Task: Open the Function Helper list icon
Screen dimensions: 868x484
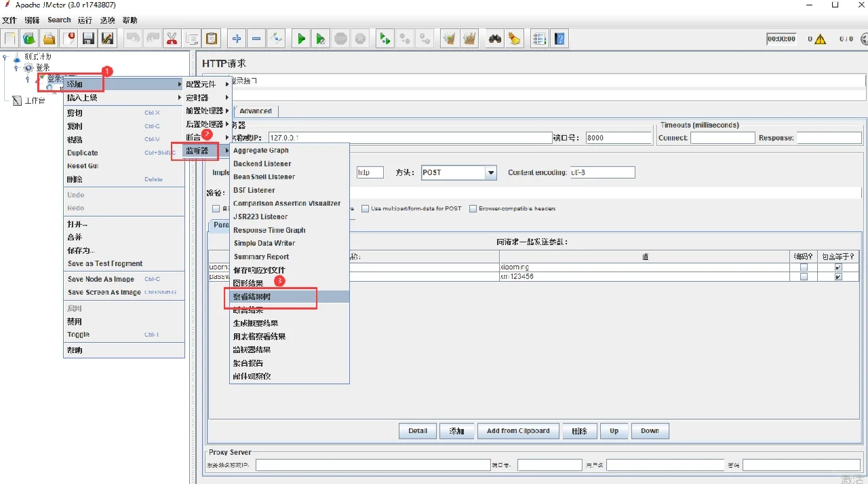Action: tap(540, 39)
